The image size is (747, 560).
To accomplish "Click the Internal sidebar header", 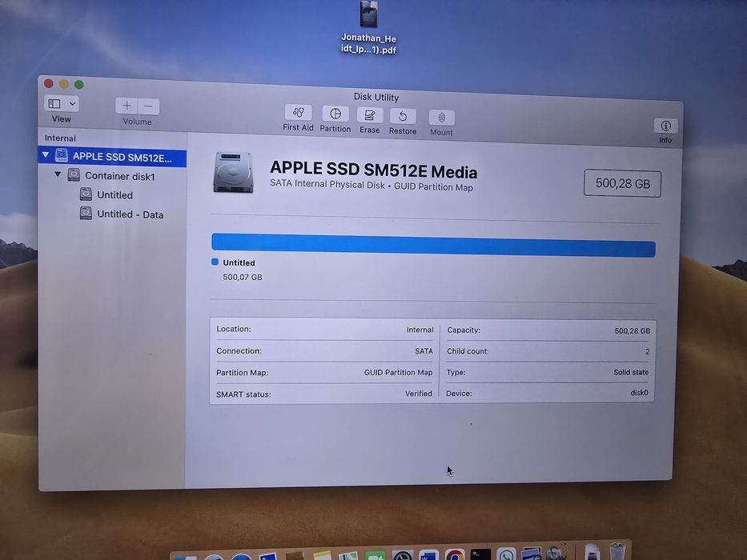I will (60, 138).
